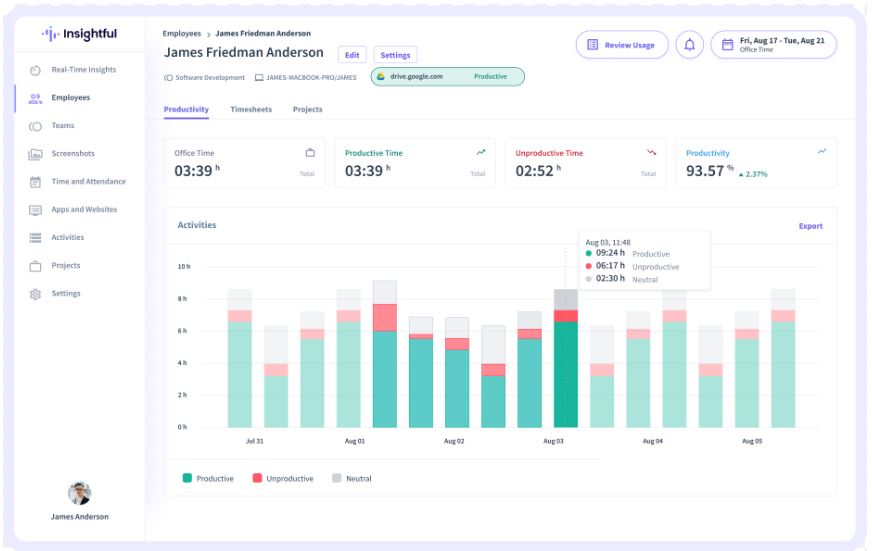The width and height of the screenshot is (872, 551).
Task: Open Time and Attendance section
Action: point(88,181)
